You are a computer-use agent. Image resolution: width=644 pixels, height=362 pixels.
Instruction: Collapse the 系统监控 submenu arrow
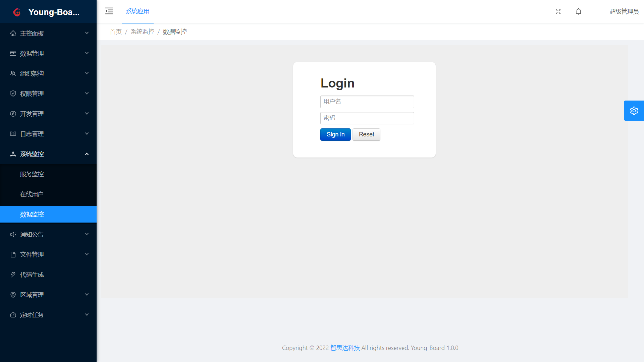[x=87, y=154]
